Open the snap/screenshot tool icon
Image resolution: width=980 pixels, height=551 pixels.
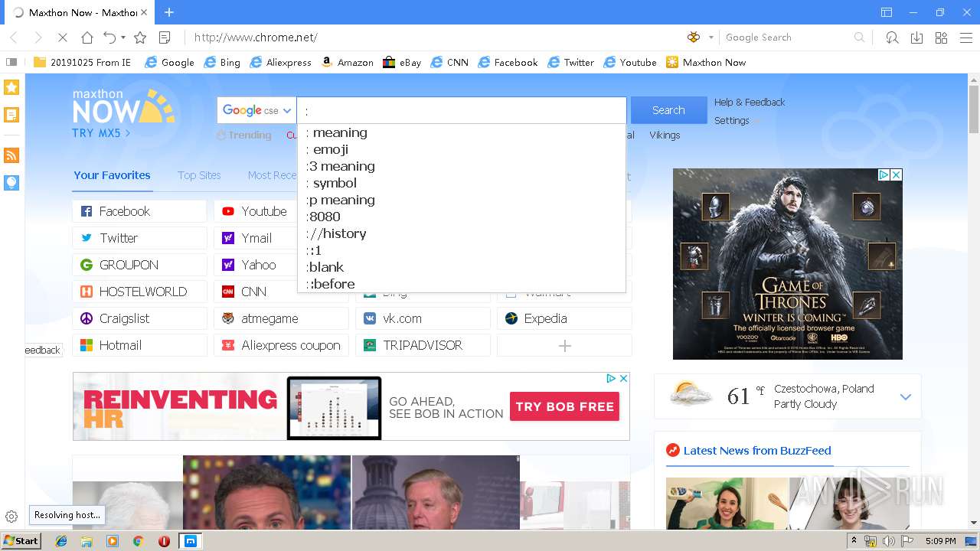892,37
